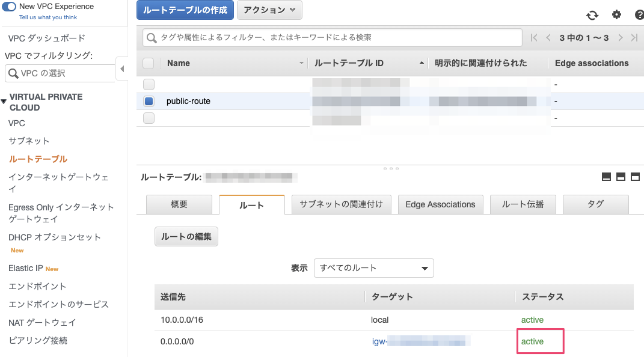Uncheck the public-route row checkbox
Screen dimensions: 644x357
149,101
